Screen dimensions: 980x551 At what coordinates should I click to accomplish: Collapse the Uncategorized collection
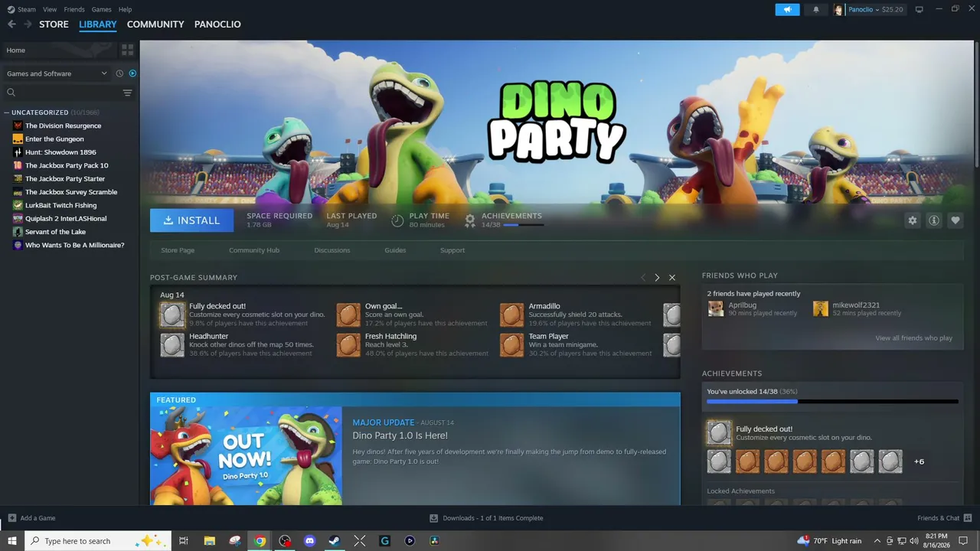point(7,112)
